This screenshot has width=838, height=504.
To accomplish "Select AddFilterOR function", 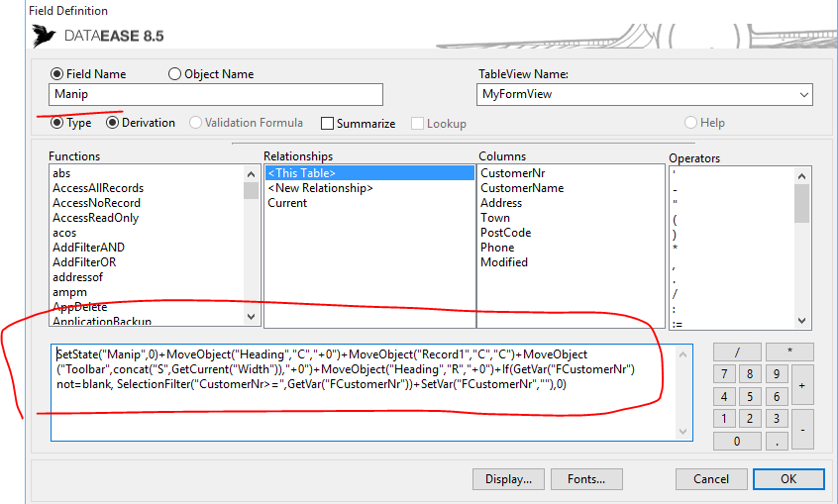I will click(84, 262).
